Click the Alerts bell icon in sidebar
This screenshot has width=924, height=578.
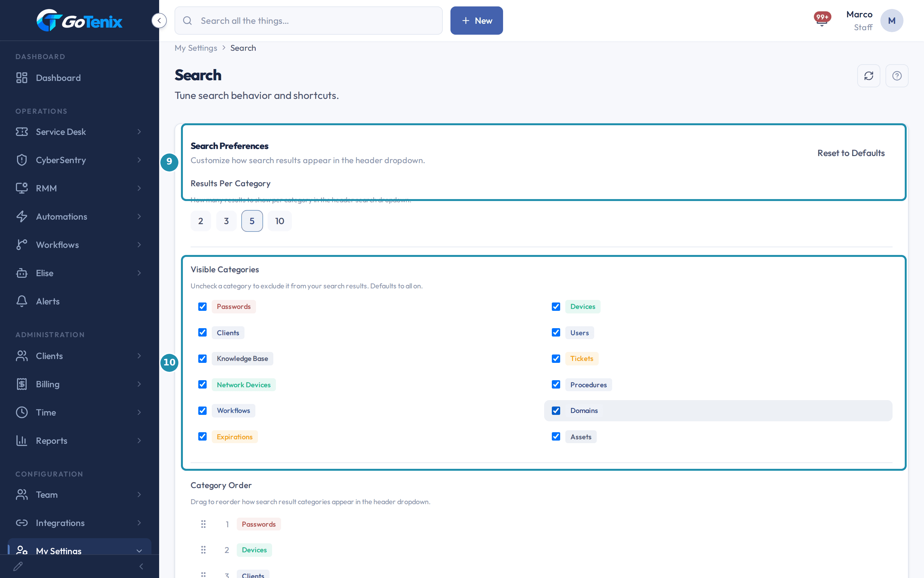pos(22,301)
